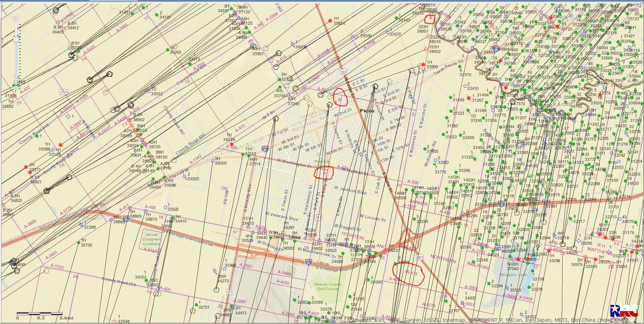The height and width of the screenshot is (324, 644).
Task: Click the 2119 highway shield
Action: pos(64,92)
